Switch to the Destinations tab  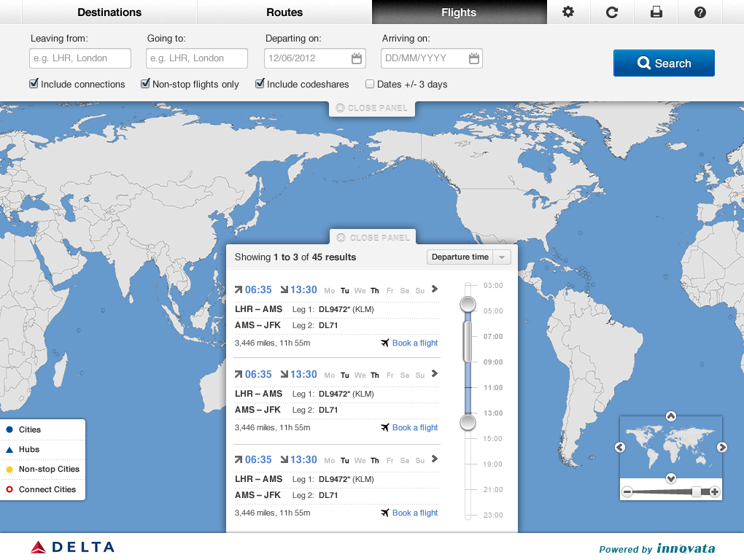(109, 12)
